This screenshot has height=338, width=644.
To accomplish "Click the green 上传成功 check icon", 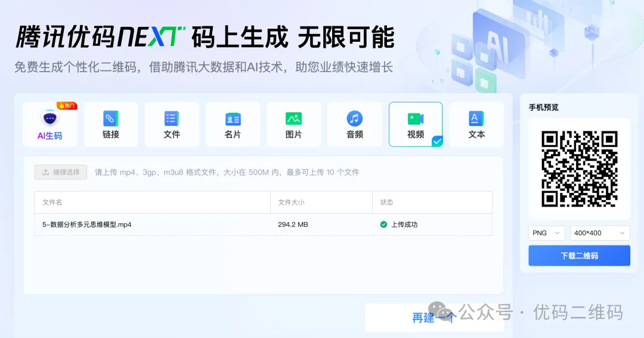I will pyautogui.click(x=383, y=225).
